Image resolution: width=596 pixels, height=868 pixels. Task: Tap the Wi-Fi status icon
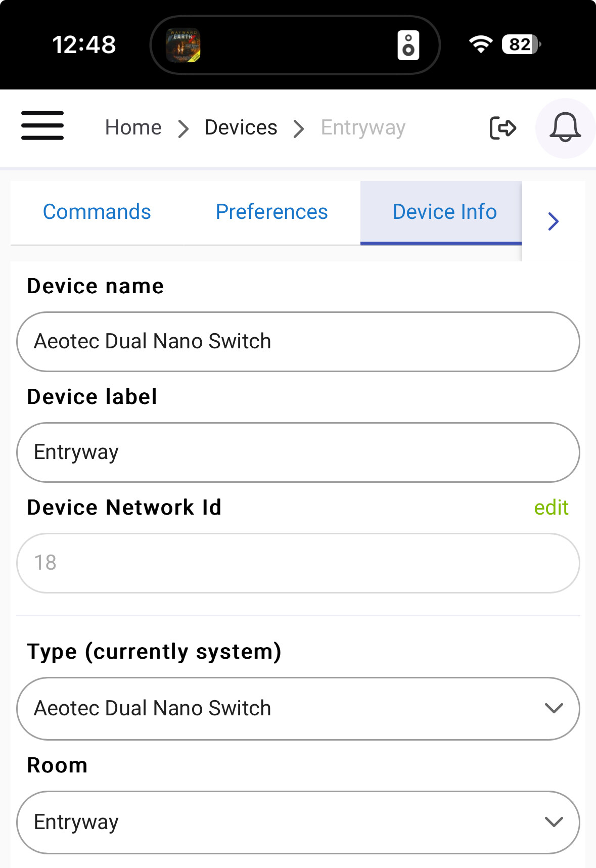tap(481, 44)
